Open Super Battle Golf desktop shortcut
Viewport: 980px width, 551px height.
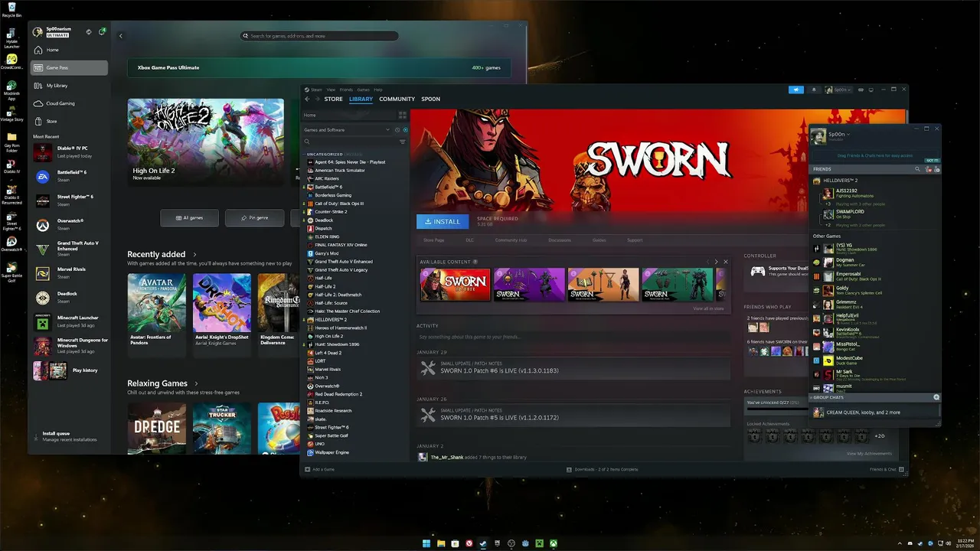pos(11,271)
